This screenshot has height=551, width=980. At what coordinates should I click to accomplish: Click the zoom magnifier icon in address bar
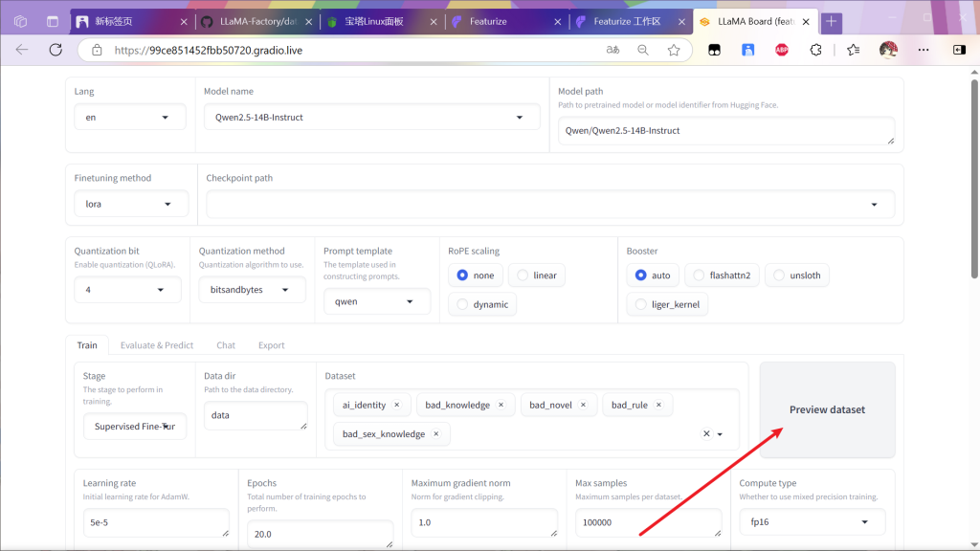[x=643, y=50]
